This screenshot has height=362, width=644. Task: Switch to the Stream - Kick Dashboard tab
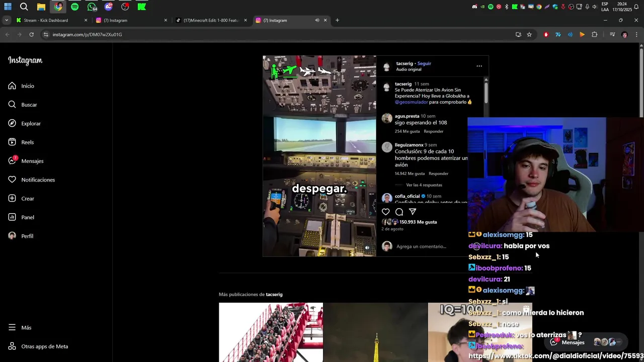coord(50,20)
